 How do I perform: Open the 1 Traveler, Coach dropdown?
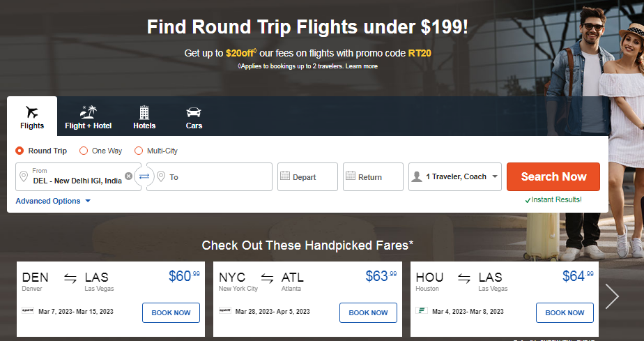point(454,177)
